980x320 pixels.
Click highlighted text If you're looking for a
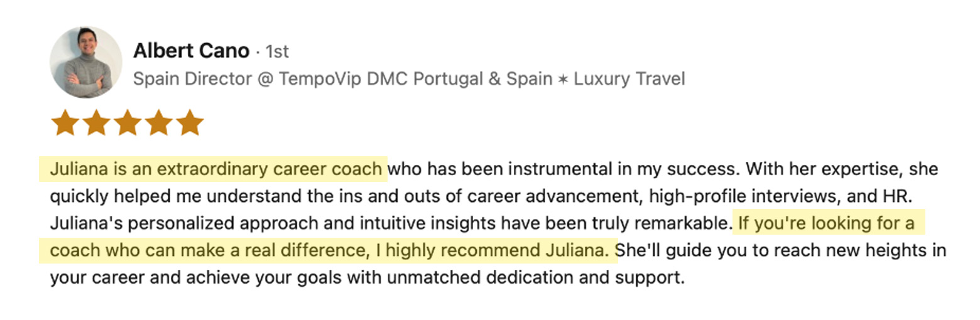[826, 223]
